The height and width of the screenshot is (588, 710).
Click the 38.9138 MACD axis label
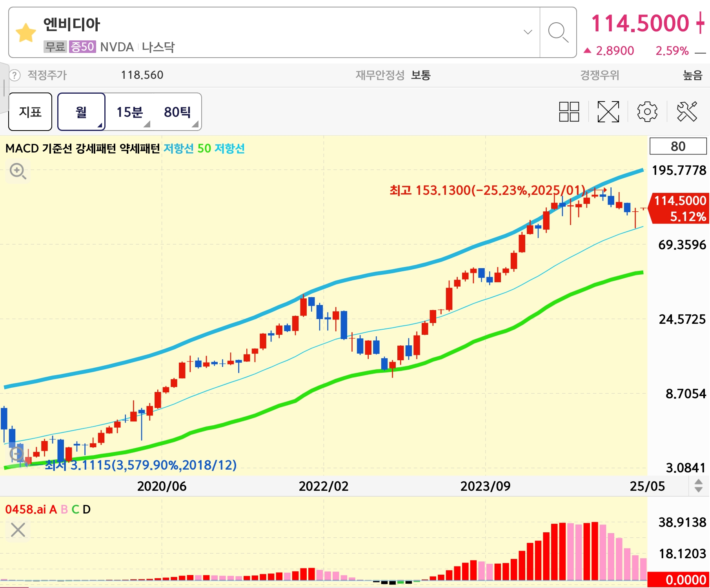[x=682, y=522]
